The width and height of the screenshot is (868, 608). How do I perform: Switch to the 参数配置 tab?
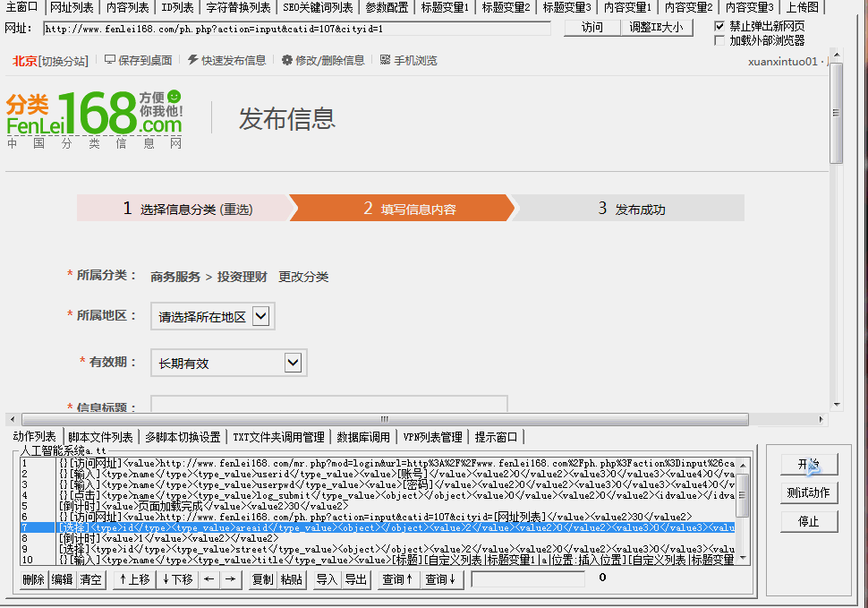coord(387,8)
